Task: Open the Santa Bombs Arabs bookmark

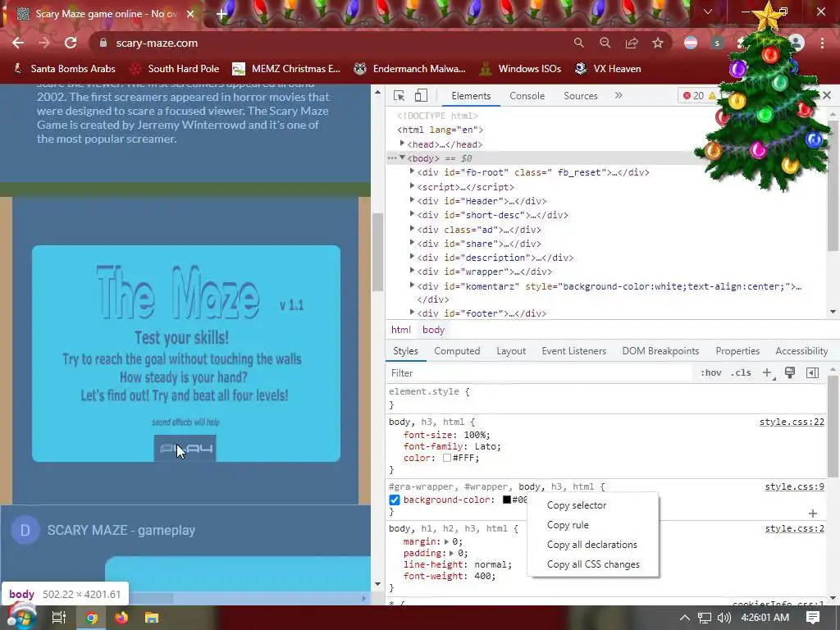Action: [64, 69]
